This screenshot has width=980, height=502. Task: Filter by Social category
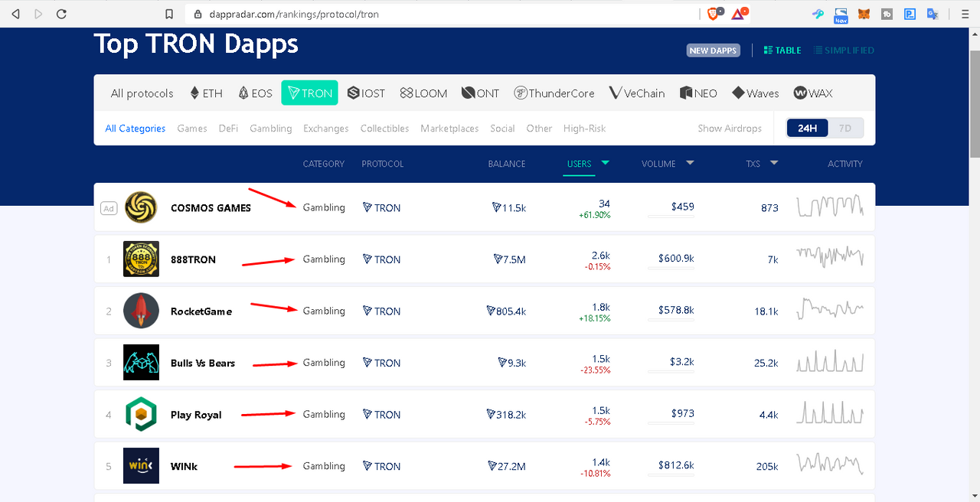click(x=502, y=129)
